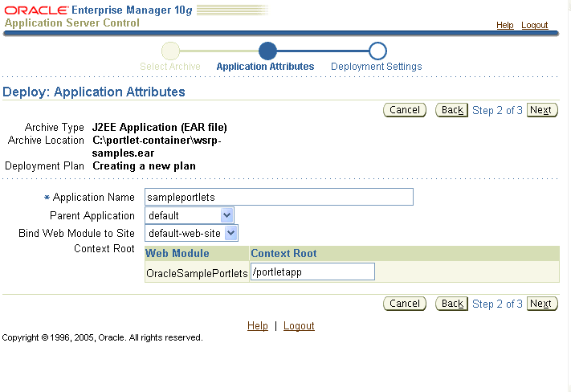The image size is (571, 392).
Task: Click the Oracle Enterprise Manager logo
Action: click(98, 10)
